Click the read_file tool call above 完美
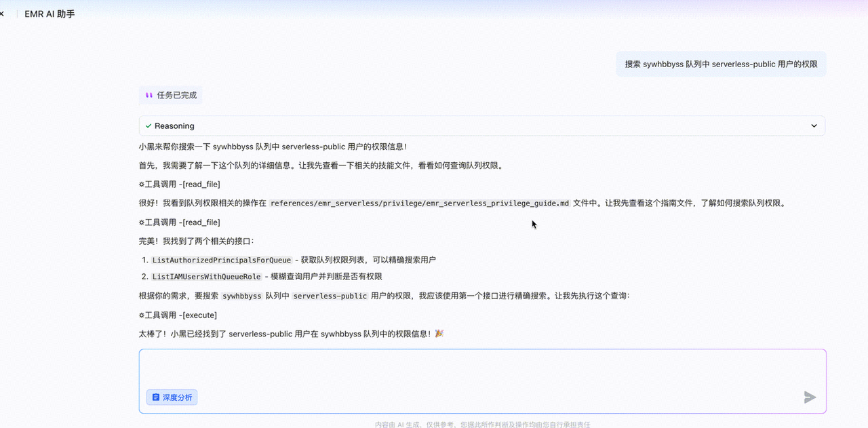The image size is (868, 428). (x=179, y=222)
